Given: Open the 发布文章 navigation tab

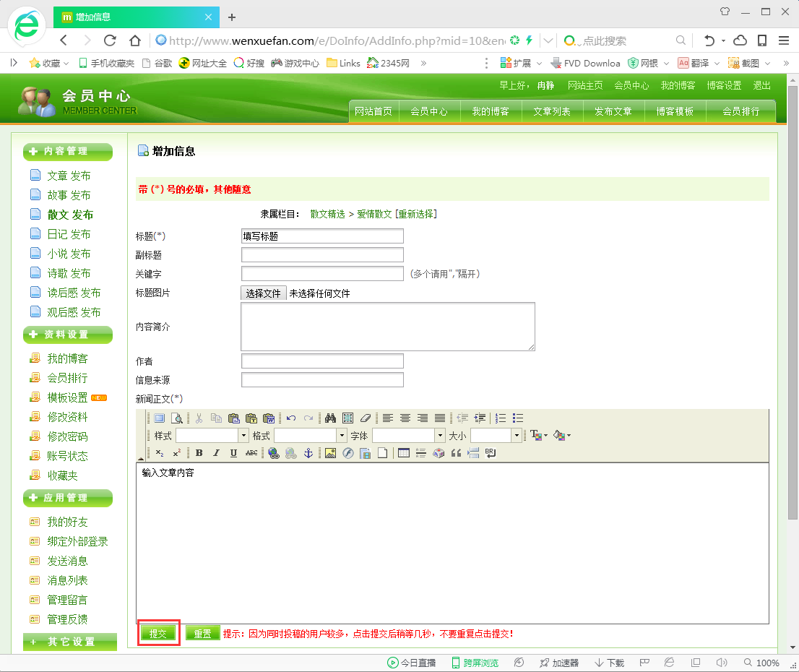Looking at the screenshot, I should (613, 111).
